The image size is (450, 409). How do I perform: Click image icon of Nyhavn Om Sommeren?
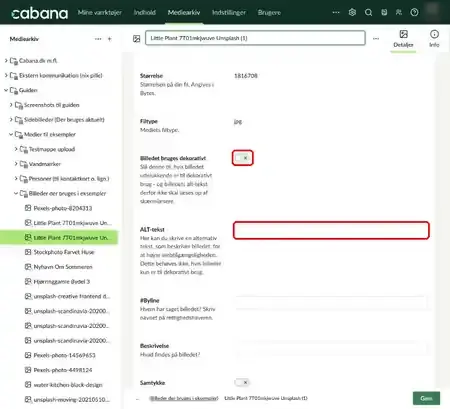pyautogui.click(x=28, y=267)
